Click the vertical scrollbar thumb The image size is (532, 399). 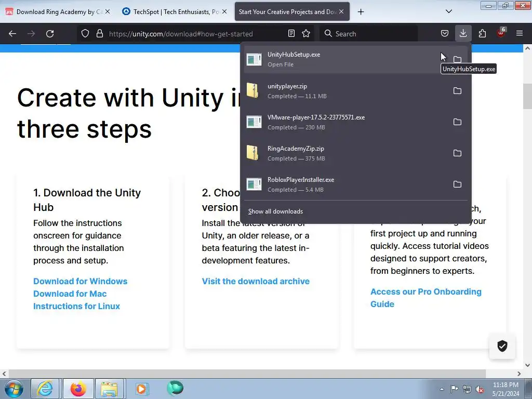click(x=527, y=96)
